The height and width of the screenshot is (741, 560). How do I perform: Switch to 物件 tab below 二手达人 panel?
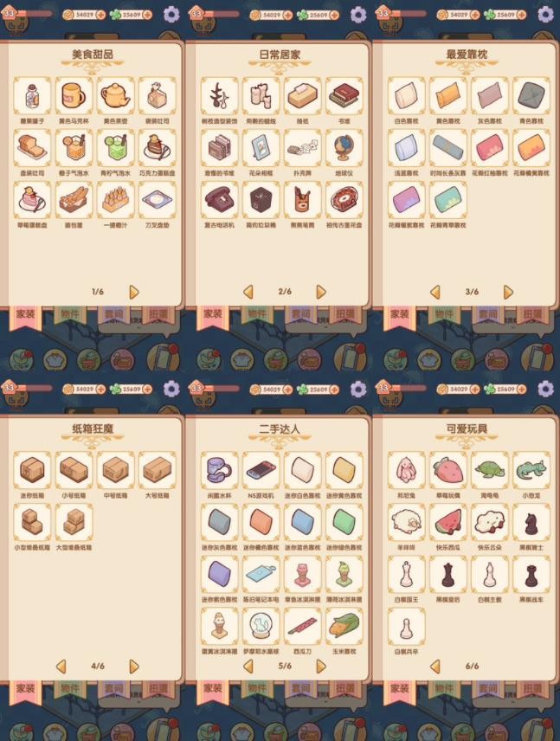257,690
